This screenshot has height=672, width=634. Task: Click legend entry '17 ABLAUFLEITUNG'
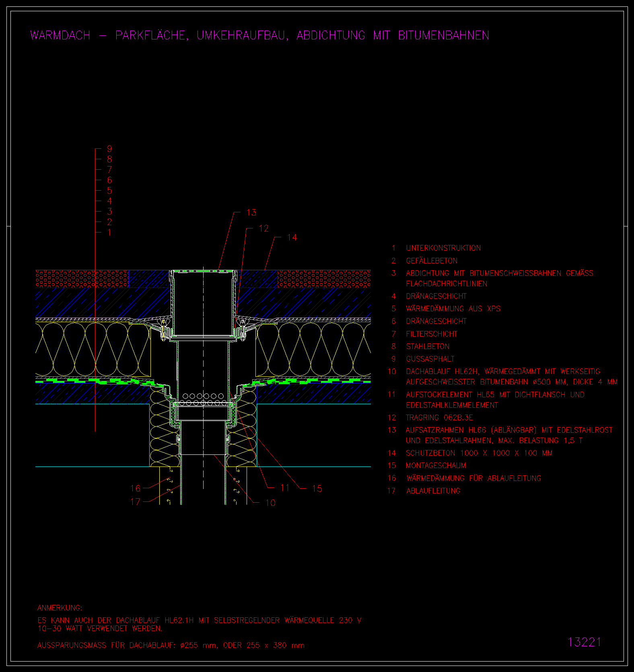tap(424, 491)
